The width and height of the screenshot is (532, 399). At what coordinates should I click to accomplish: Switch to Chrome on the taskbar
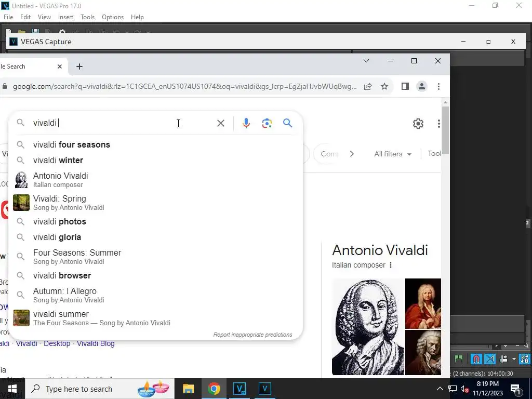[214, 389]
